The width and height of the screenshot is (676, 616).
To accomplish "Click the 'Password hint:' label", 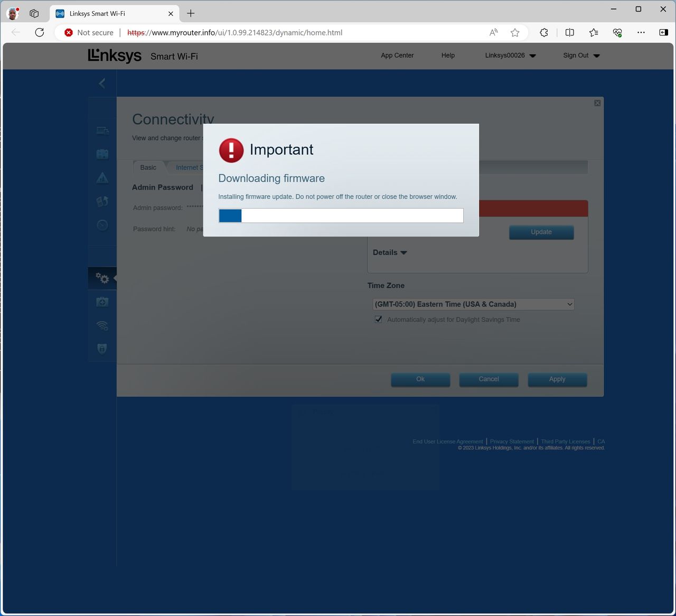I will pyautogui.click(x=154, y=229).
